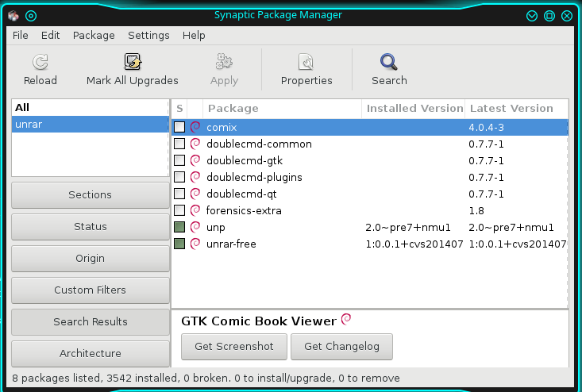This screenshot has width=582, height=392.
Task: Click the Debian swirl icon beside comix
Action: [195, 127]
